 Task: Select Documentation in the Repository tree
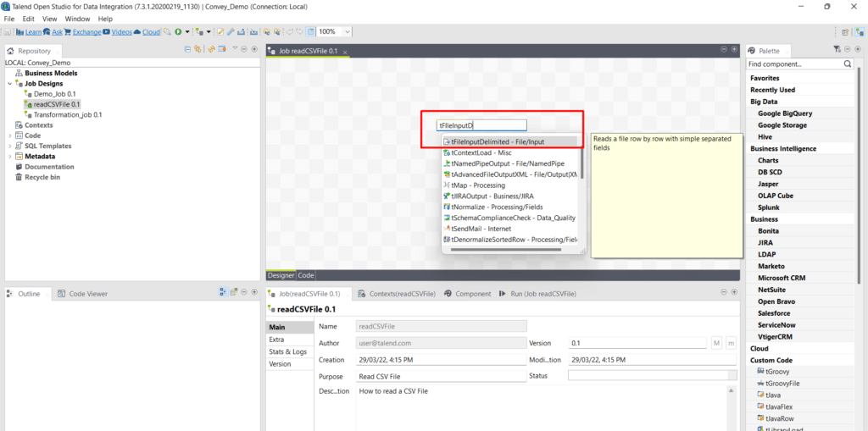pos(49,167)
